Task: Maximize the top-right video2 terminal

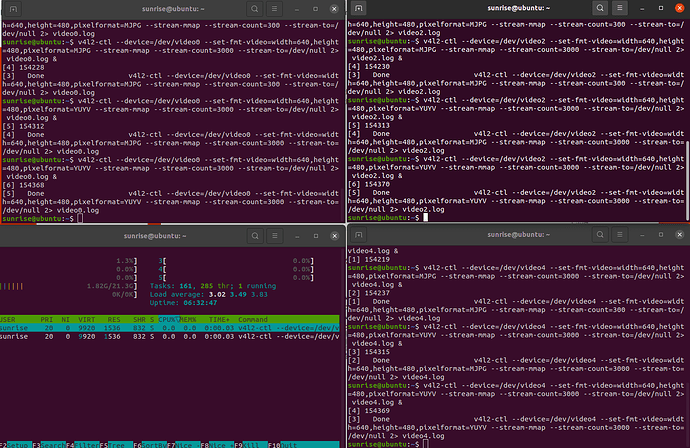Action: coord(661,8)
